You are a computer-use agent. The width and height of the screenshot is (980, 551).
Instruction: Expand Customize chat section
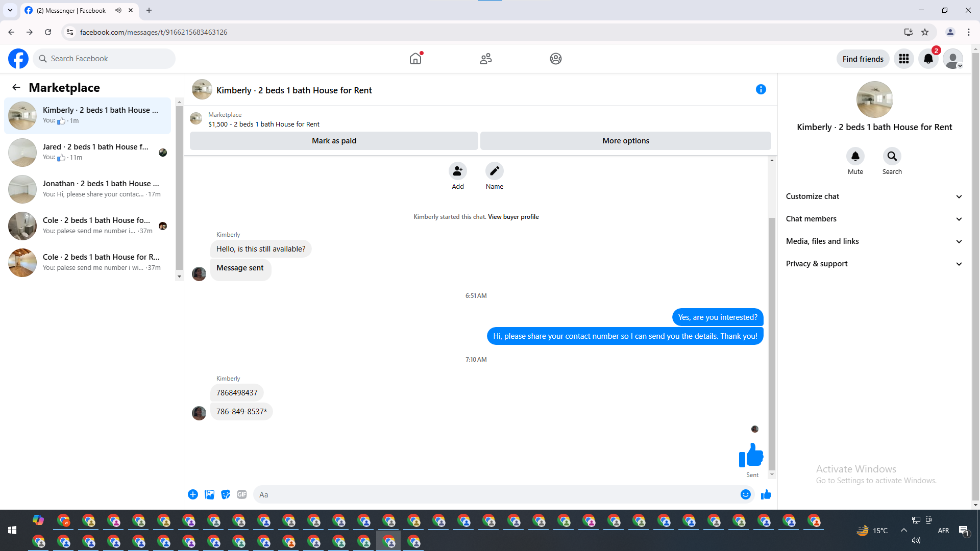click(874, 196)
